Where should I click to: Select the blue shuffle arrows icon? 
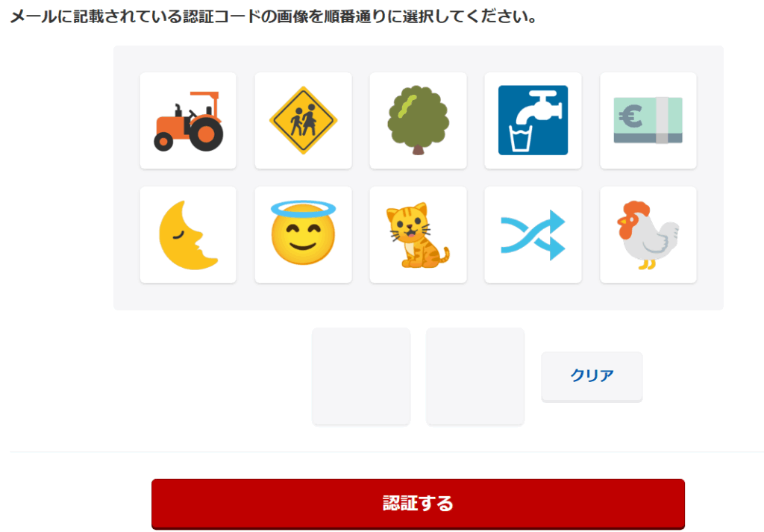pyautogui.click(x=533, y=235)
